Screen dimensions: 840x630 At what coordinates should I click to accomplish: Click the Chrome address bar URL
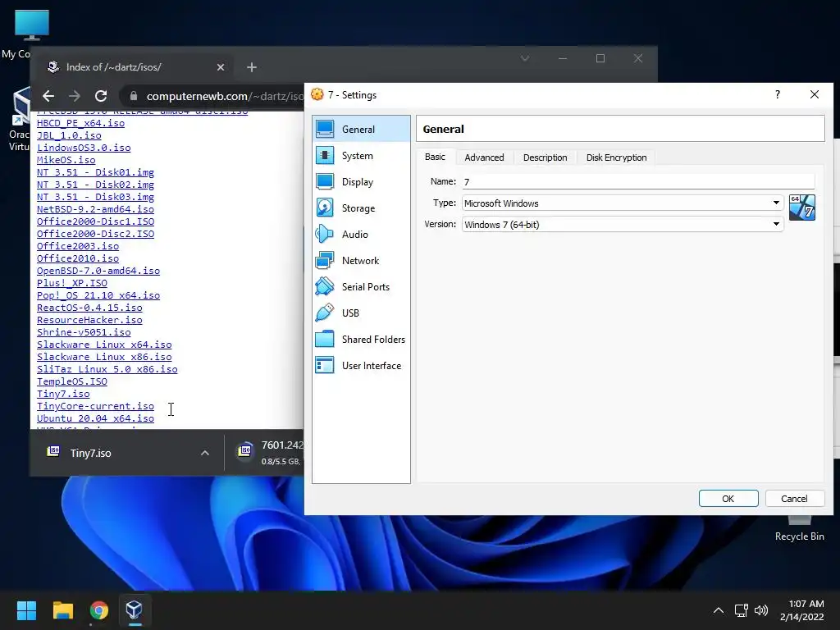224,96
